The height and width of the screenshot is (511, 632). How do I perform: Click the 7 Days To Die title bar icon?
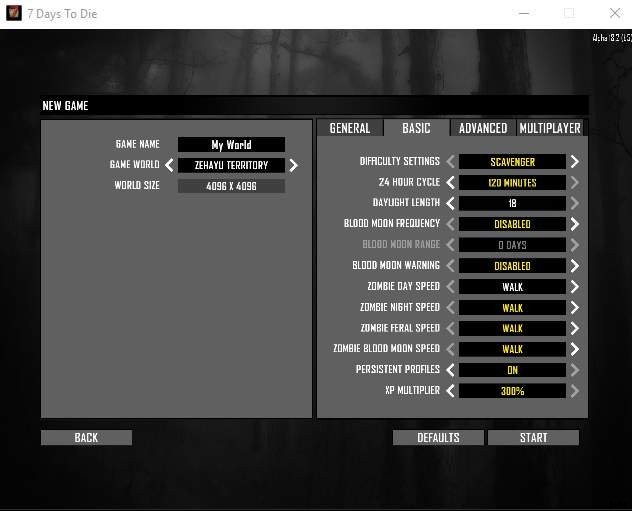coord(14,13)
